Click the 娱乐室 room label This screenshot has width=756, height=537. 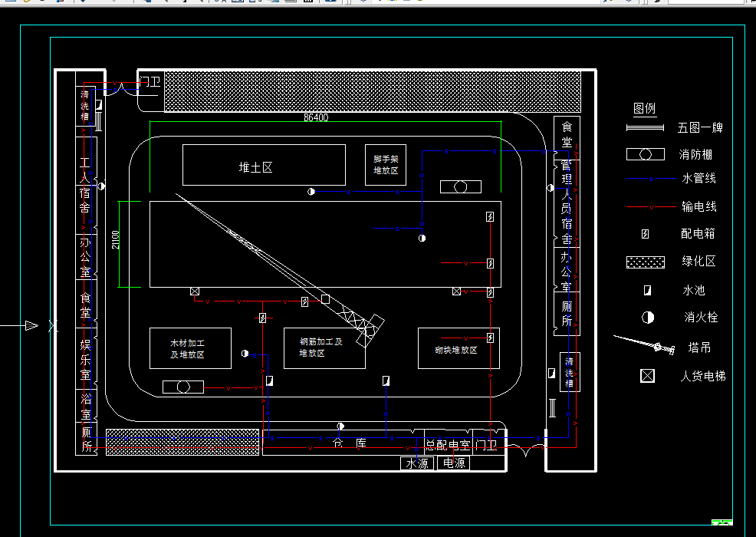point(85,359)
